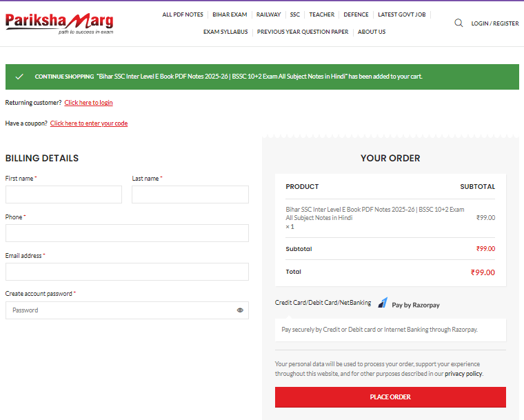Expand coupon field via enter your code
Image resolution: width=524 pixels, height=420 pixels.
(88, 123)
